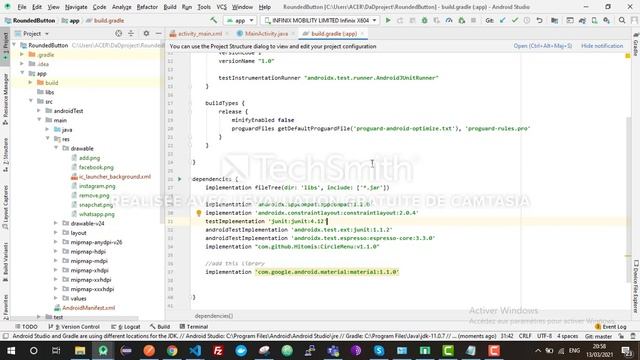Screen dimensions: 640x360
Task: Click the UTF-8 encoding status entry
Action: (x=544, y=336)
